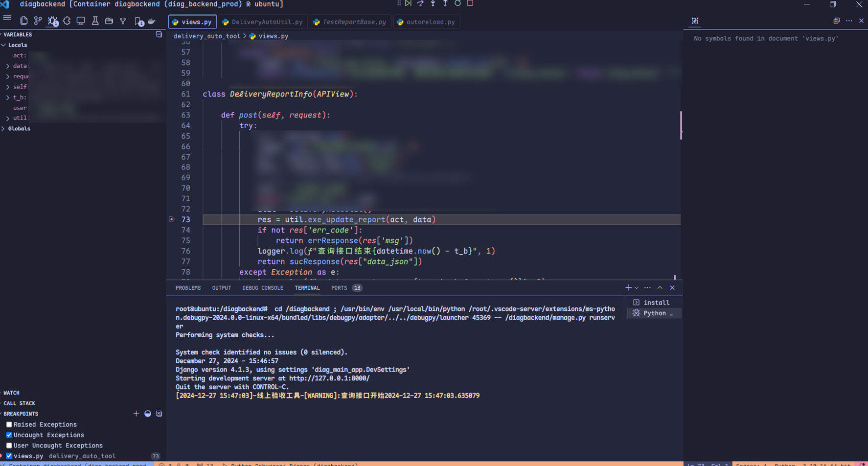
Task: Open the Testing flask view
Action: point(95,21)
